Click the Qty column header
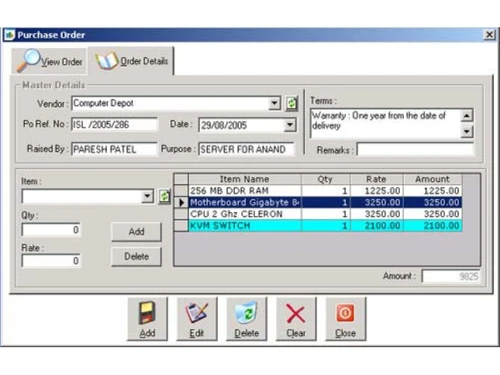500x375 pixels. 325,179
